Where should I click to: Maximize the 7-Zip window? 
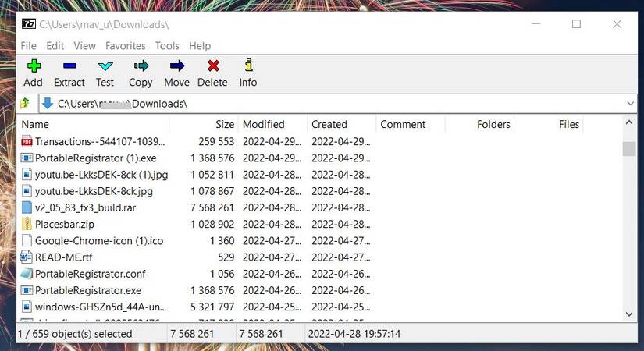[577, 24]
